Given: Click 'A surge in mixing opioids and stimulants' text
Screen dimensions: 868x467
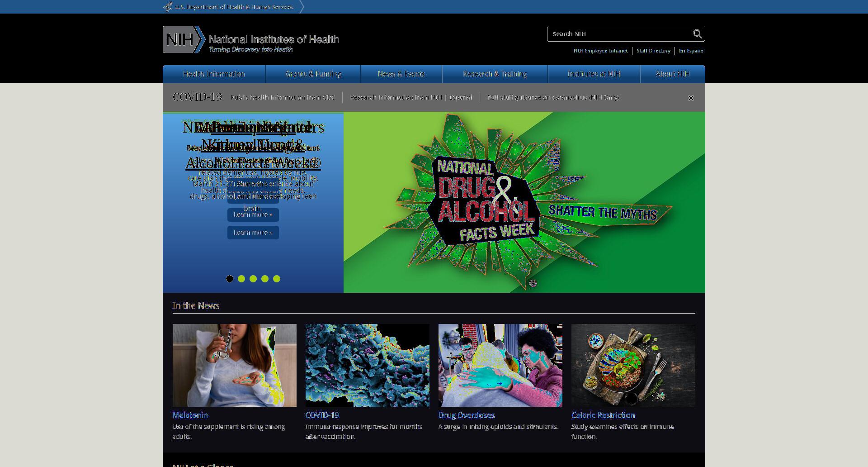Looking at the screenshot, I should click(498, 427).
